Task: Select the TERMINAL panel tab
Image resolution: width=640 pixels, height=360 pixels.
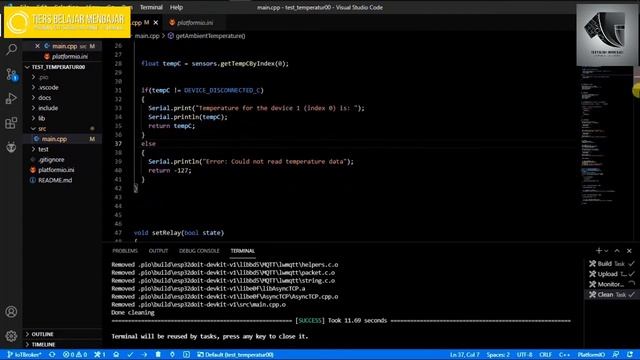Action: click(x=242, y=251)
